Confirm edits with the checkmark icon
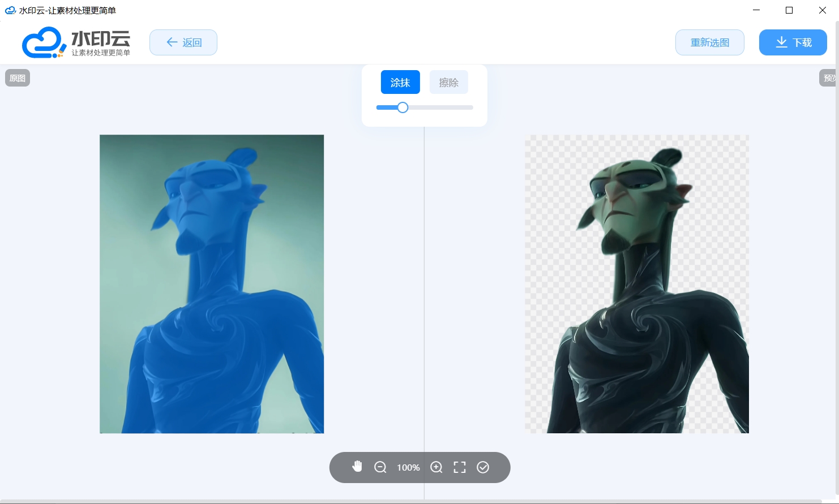Screen dimensions: 839x504 [483, 467]
